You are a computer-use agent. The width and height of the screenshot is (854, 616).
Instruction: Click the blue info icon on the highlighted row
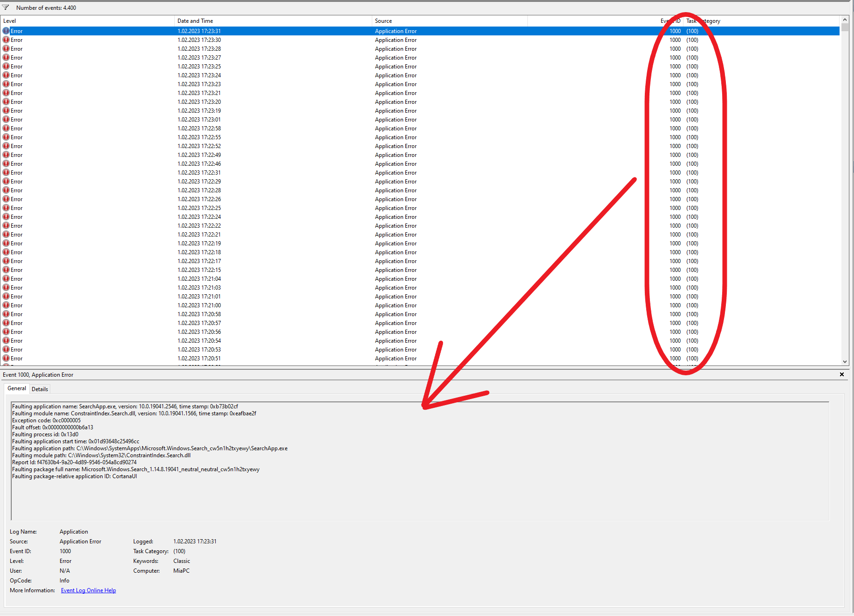click(6, 31)
